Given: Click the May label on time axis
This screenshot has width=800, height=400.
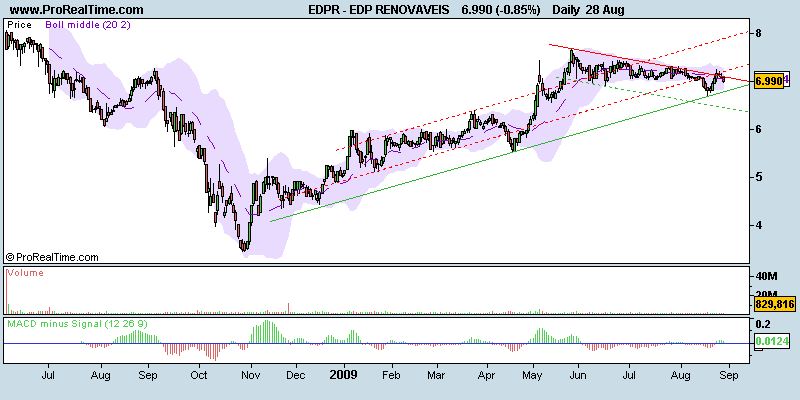Looking at the screenshot, I should tap(533, 375).
